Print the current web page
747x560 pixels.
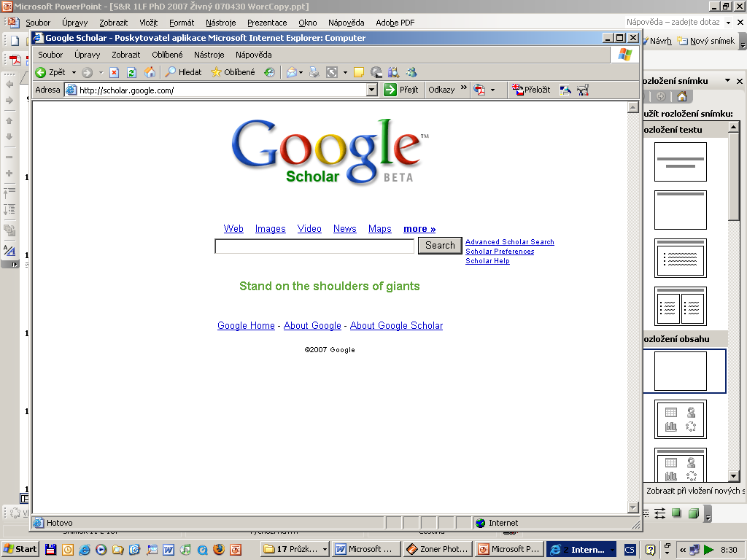tap(314, 72)
